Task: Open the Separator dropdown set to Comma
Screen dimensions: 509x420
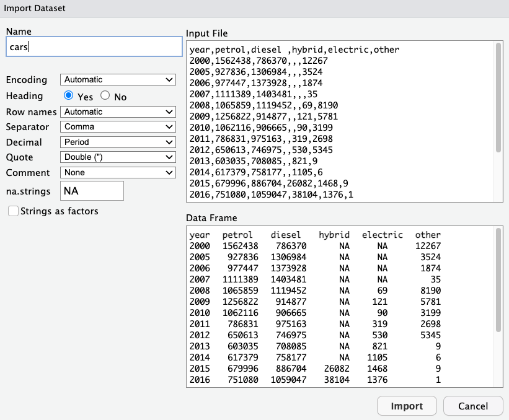Action: click(118, 127)
